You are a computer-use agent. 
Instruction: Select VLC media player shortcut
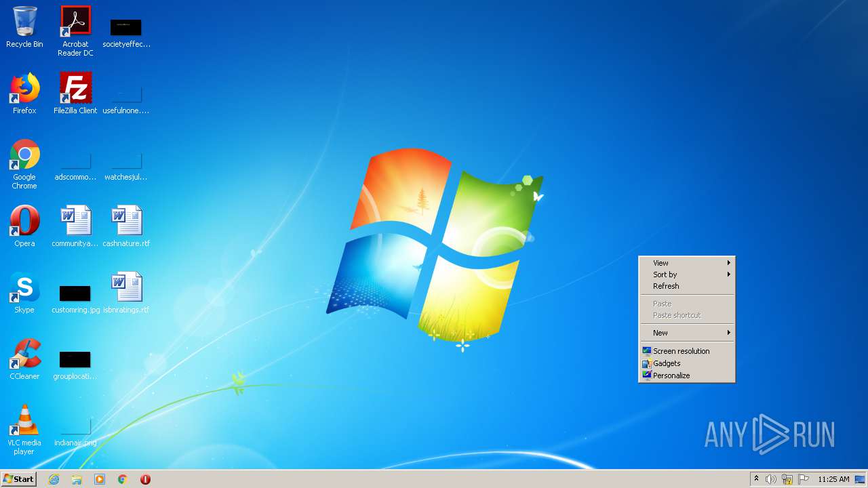point(24,430)
